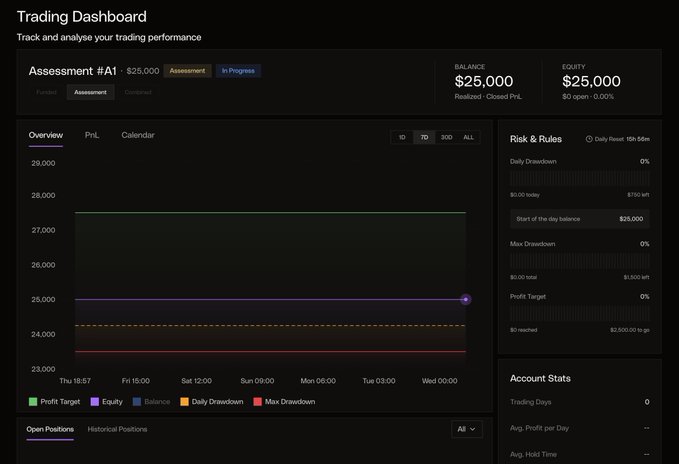This screenshot has width=679, height=464.
Task: Click the '$750 left' text
Action: coord(638,195)
